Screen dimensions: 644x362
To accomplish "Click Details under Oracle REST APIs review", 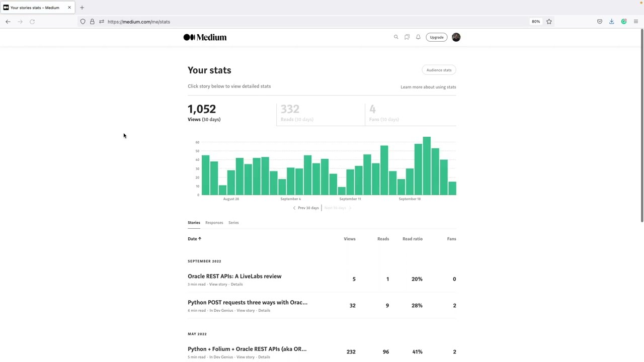I will [236, 285].
